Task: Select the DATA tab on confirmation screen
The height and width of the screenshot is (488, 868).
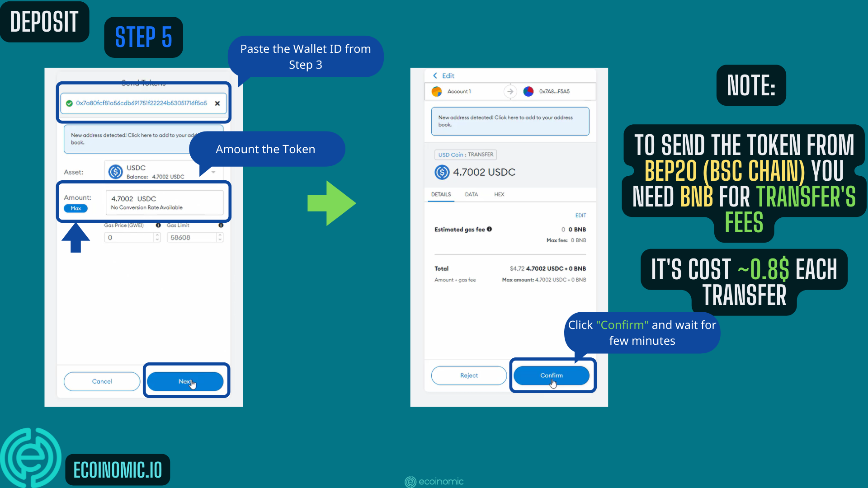Action: (x=471, y=194)
